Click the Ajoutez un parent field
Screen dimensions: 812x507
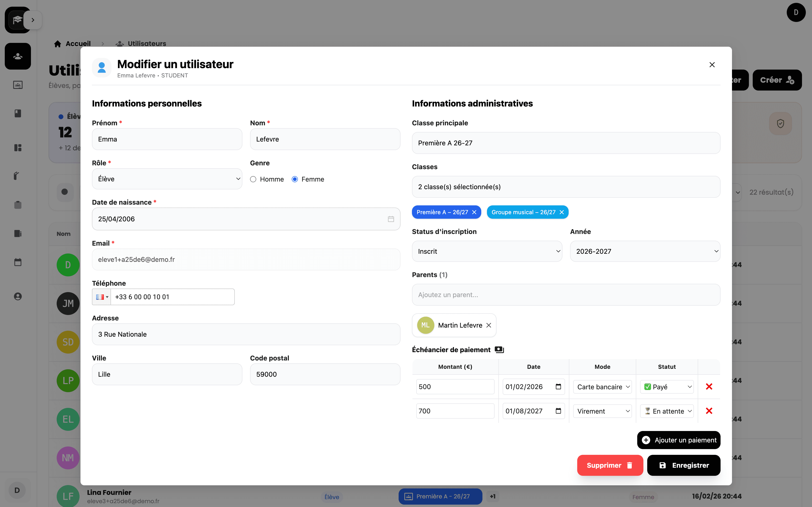click(x=566, y=295)
